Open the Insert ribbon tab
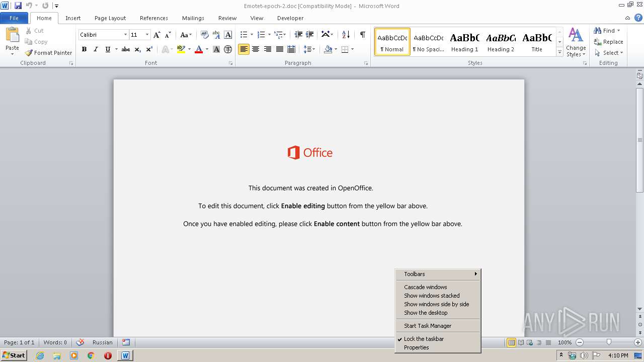This screenshot has height=362, width=644. (x=73, y=18)
